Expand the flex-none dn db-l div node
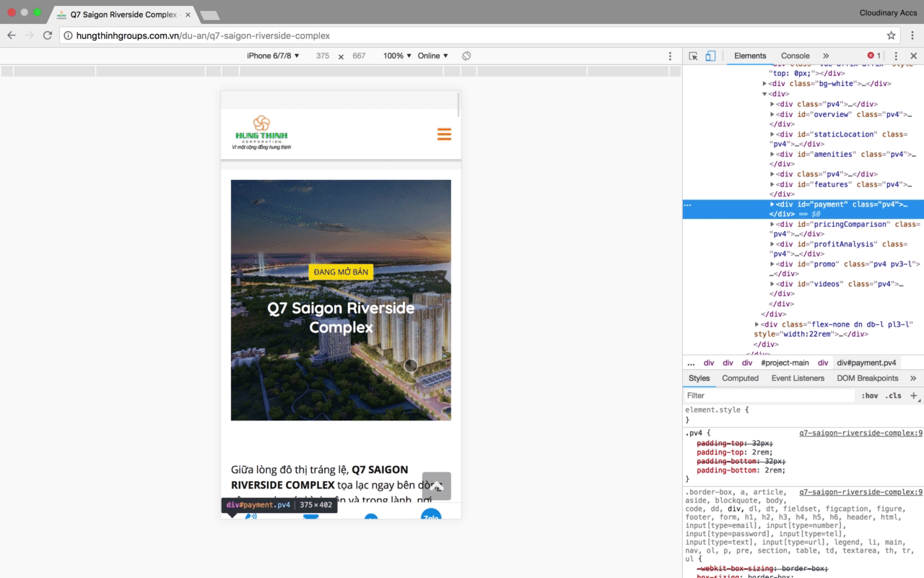Screen dimensions: 924x578 point(757,325)
